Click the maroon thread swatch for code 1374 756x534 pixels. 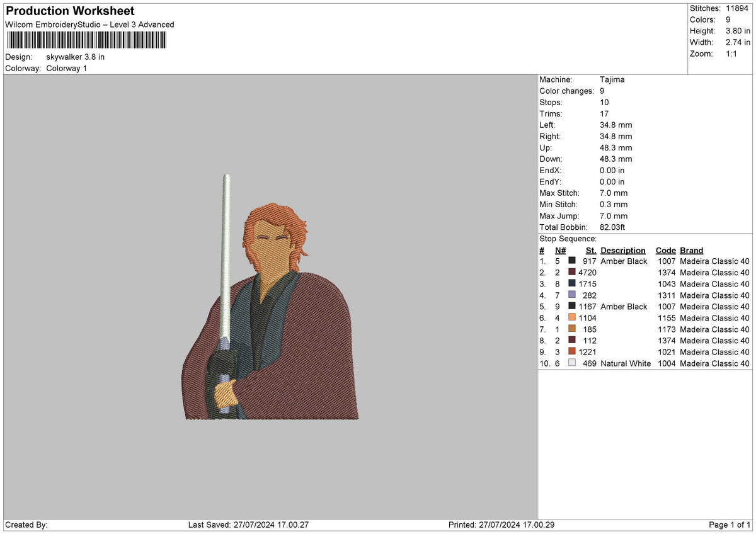click(572, 273)
